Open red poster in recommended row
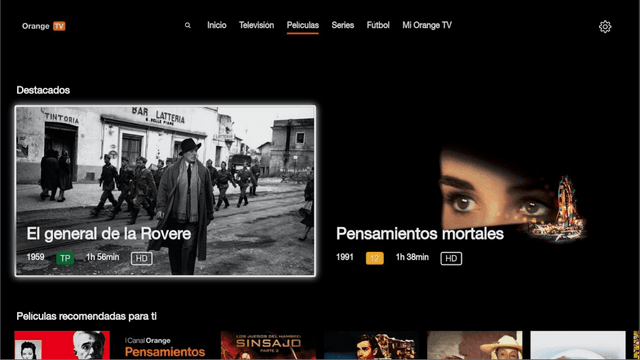 coord(62,345)
